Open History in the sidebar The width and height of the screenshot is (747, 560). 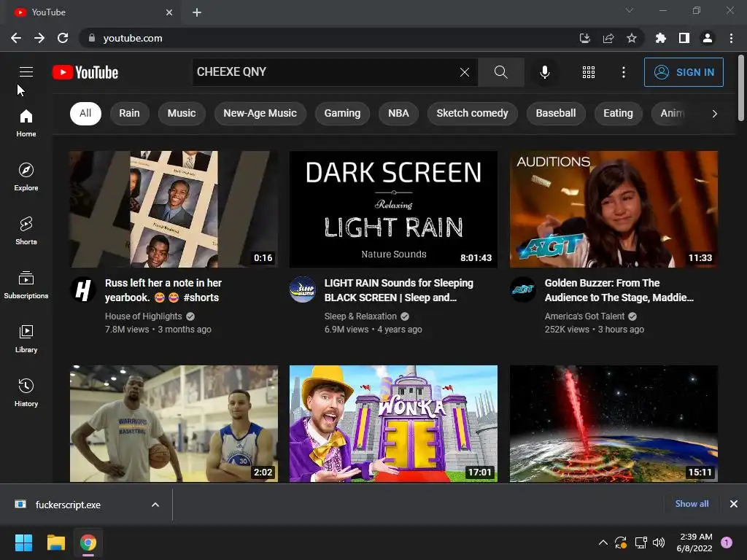(26, 393)
